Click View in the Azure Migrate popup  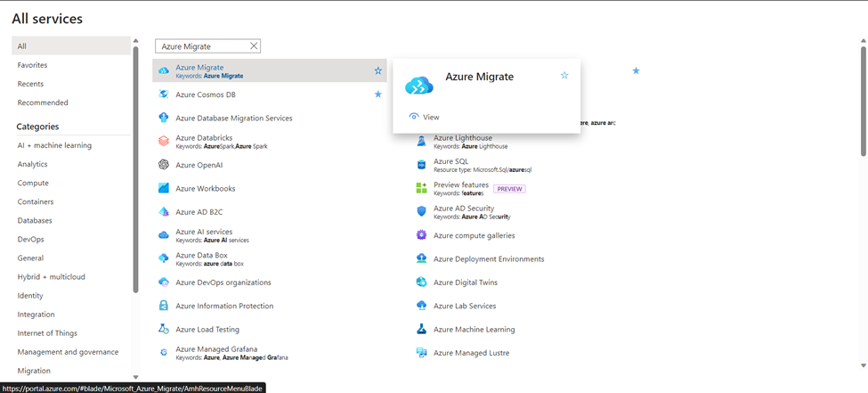424,117
